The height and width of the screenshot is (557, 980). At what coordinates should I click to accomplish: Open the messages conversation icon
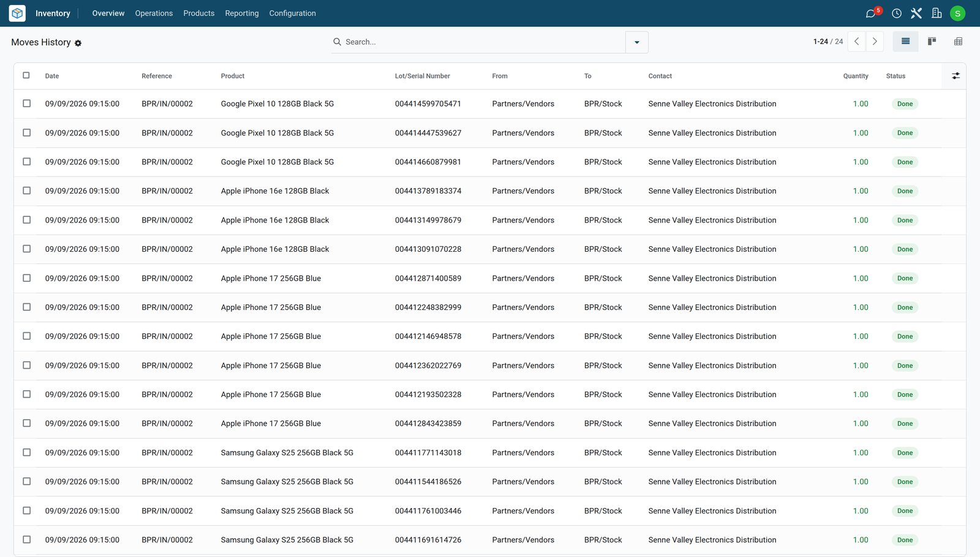coord(870,13)
